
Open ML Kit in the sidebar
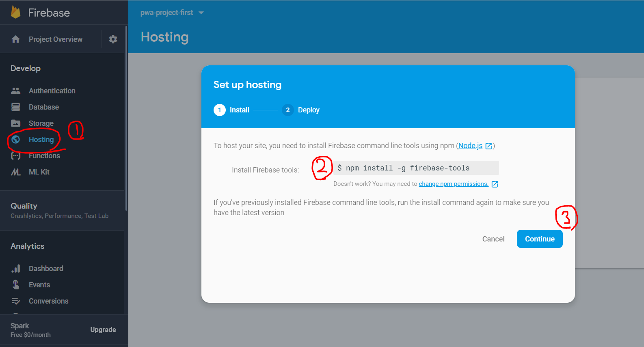pos(39,172)
